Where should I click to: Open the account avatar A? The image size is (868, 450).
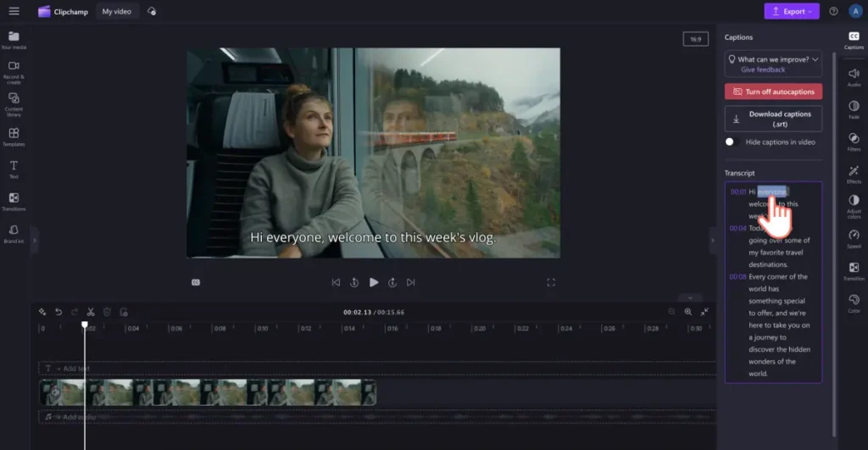pos(855,11)
